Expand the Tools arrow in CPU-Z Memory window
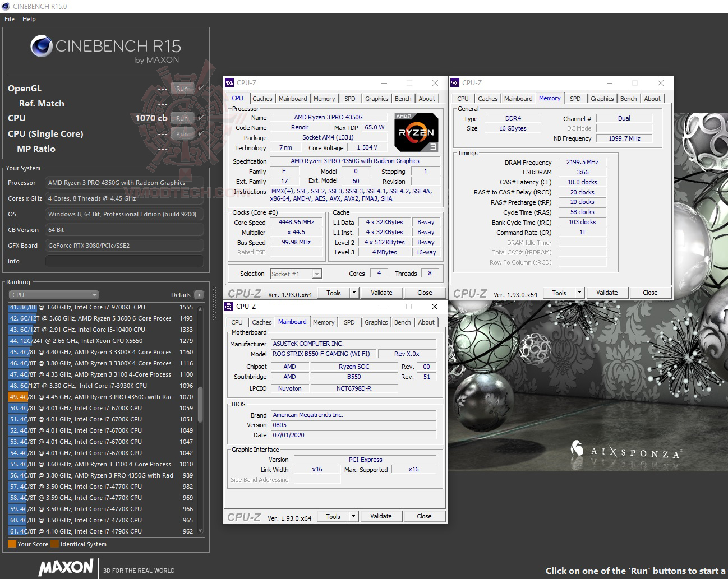The width and height of the screenshot is (728, 579). (579, 293)
